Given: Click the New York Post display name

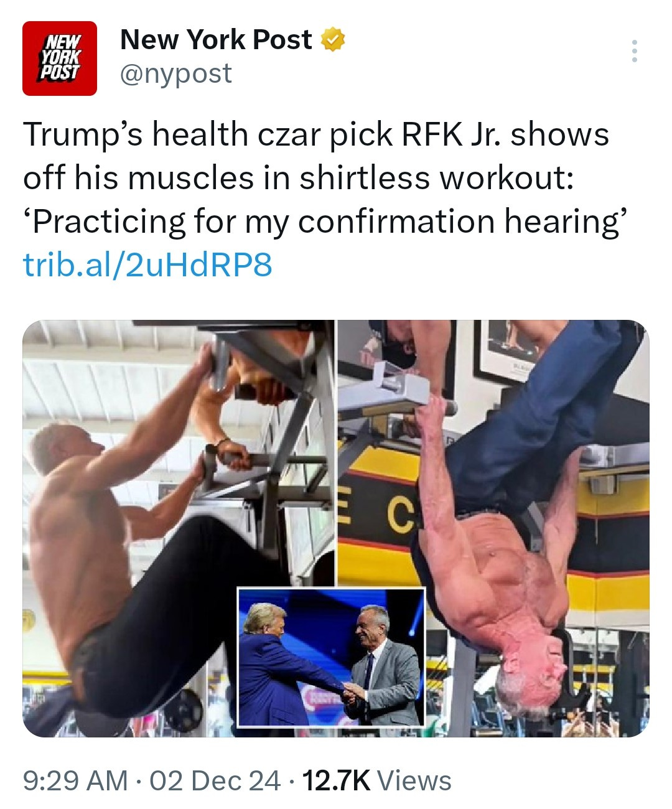Looking at the screenshot, I should point(216,40).
